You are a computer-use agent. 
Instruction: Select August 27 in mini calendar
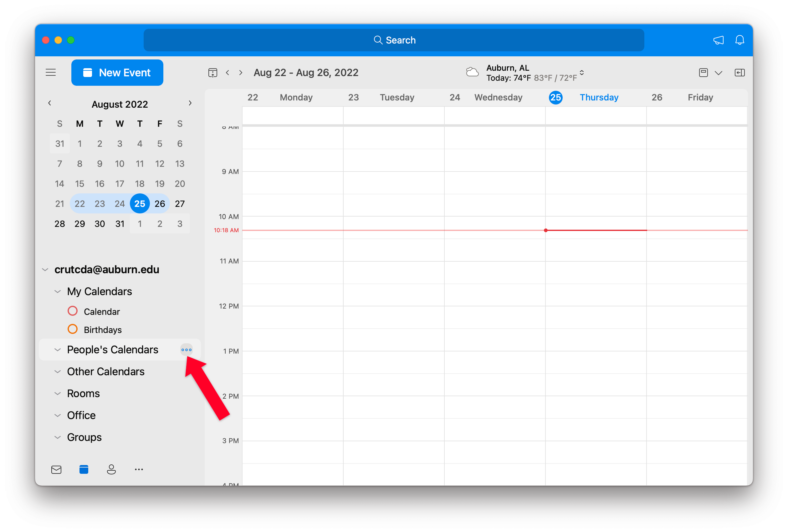pos(180,203)
